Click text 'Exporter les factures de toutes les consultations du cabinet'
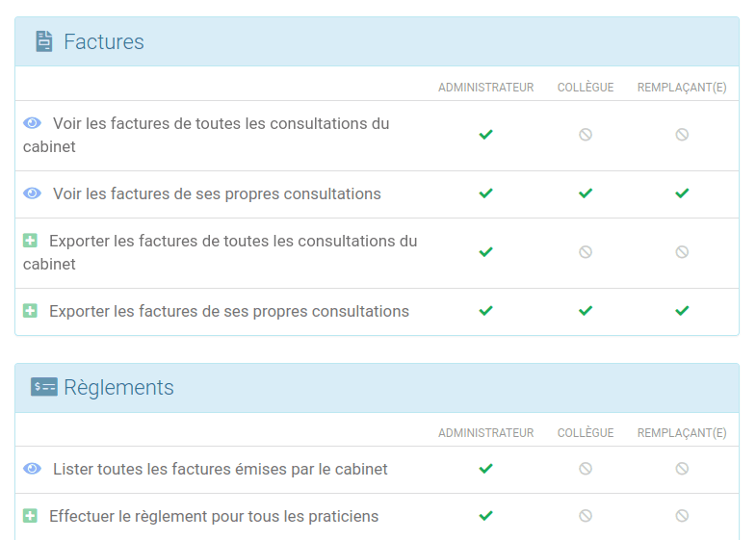Viewport: 756px width, 540px height. click(x=221, y=252)
